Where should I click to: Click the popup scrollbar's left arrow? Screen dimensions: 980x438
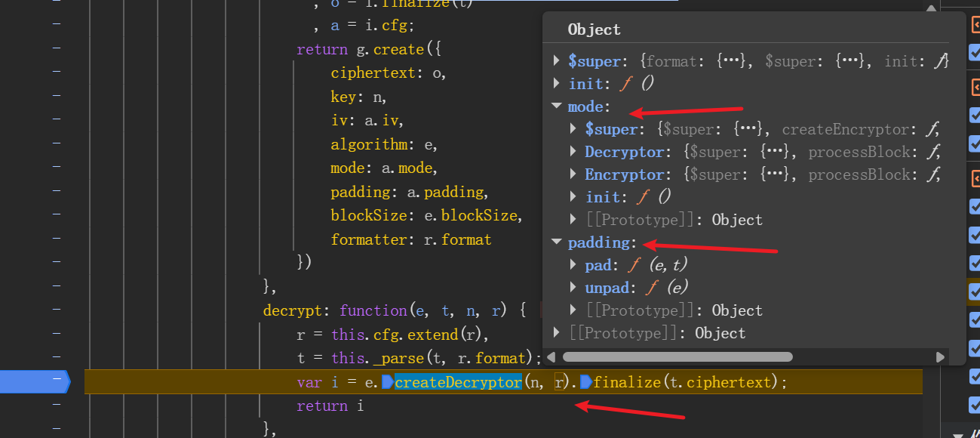[551, 356]
